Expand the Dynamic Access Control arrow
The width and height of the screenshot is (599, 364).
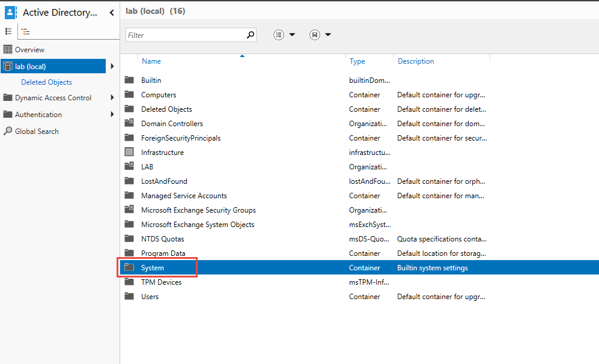tap(112, 97)
